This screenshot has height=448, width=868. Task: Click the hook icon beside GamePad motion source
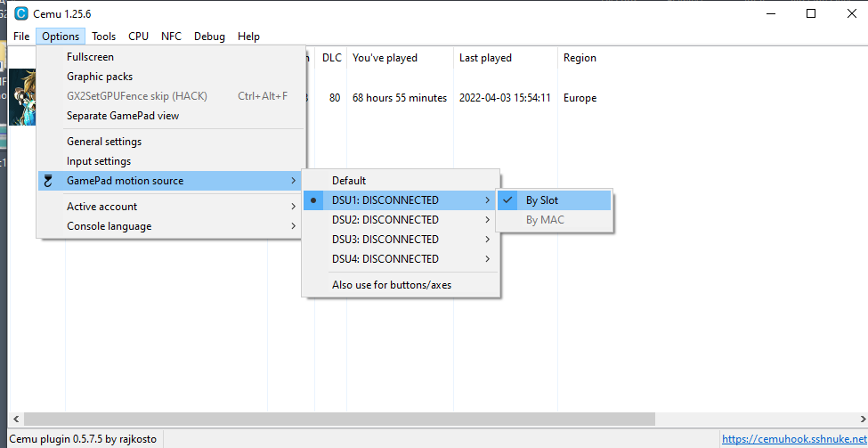(48, 181)
